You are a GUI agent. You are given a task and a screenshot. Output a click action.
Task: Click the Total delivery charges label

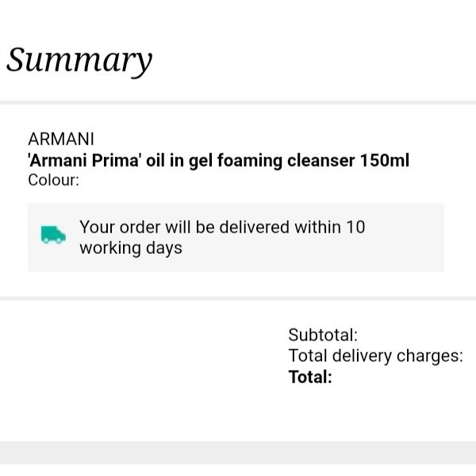pyautogui.click(x=376, y=355)
